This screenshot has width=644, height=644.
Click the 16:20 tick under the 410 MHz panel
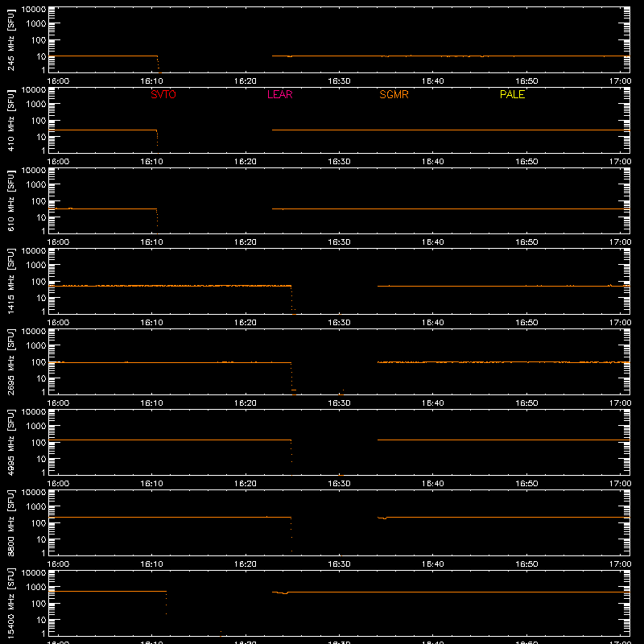click(246, 162)
